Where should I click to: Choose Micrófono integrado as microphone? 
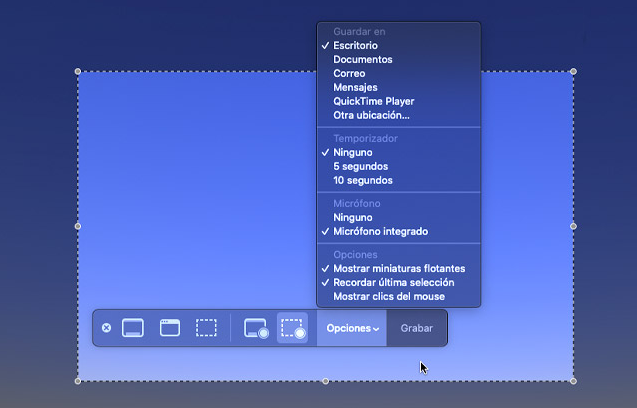381,231
